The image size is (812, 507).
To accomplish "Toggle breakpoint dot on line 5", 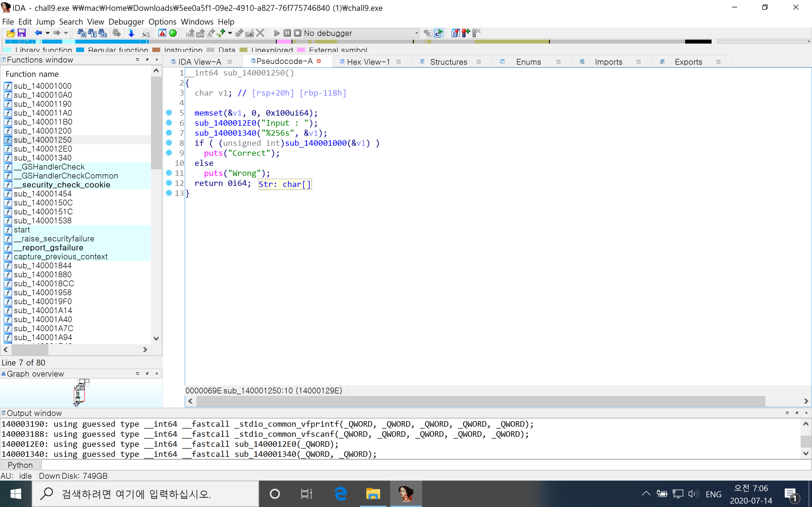I will tap(169, 113).
